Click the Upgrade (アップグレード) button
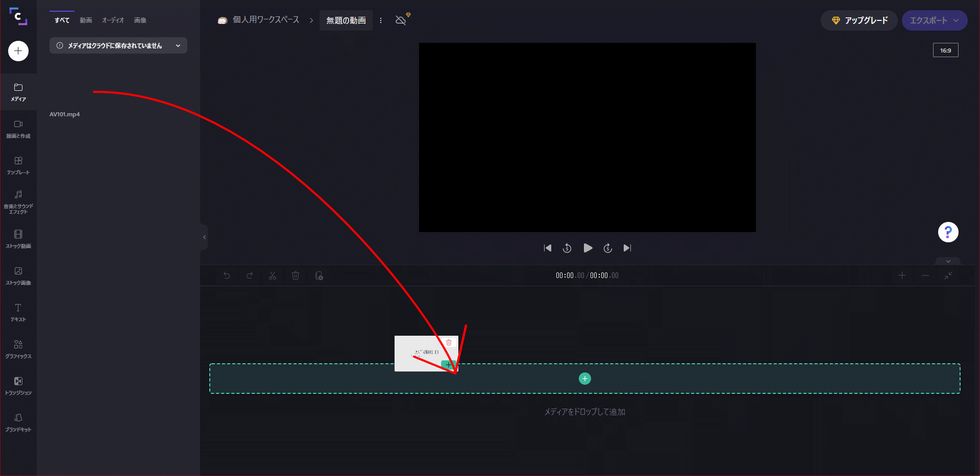 tap(859, 20)
